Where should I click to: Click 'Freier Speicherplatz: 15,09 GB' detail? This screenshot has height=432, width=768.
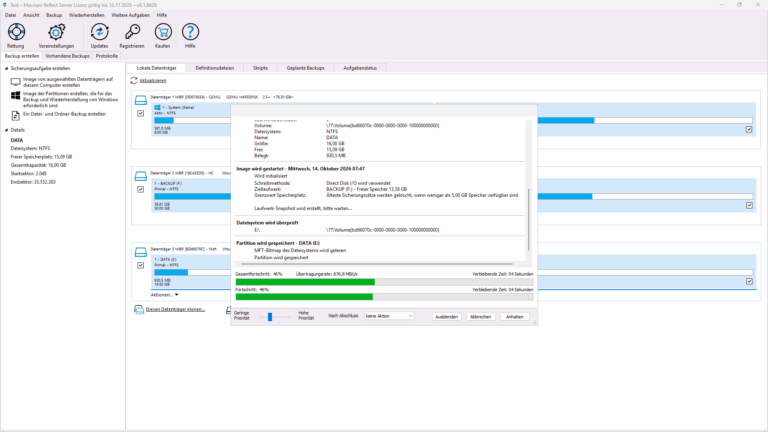point(41,157)
